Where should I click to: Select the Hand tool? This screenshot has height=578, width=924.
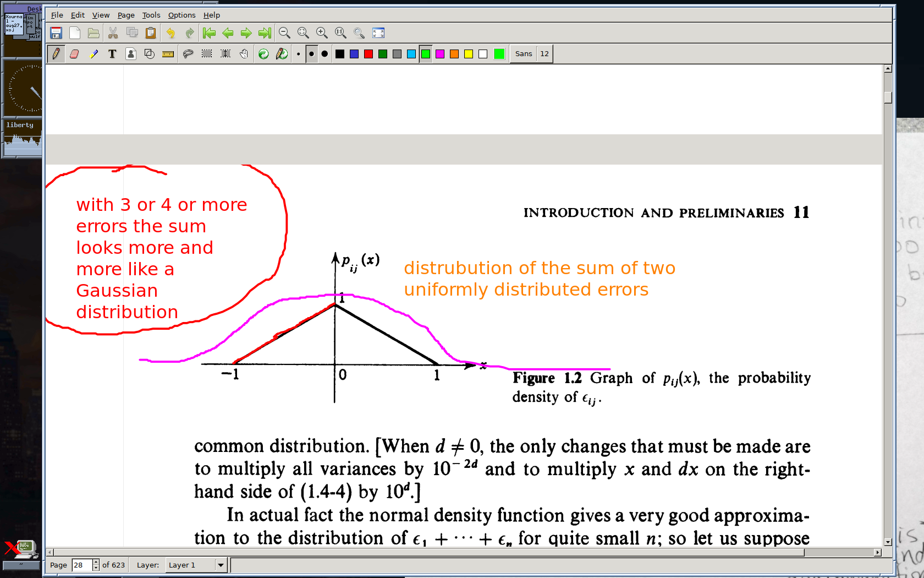[244, 54]
